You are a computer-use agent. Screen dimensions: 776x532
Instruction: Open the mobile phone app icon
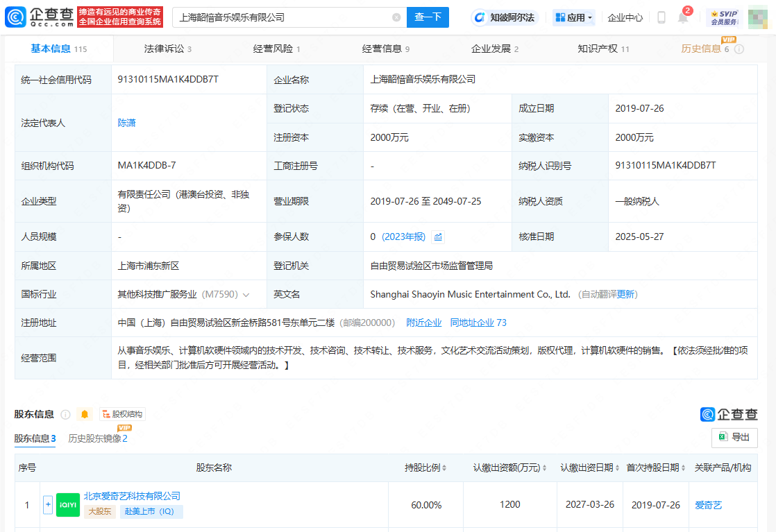point(661,17)
